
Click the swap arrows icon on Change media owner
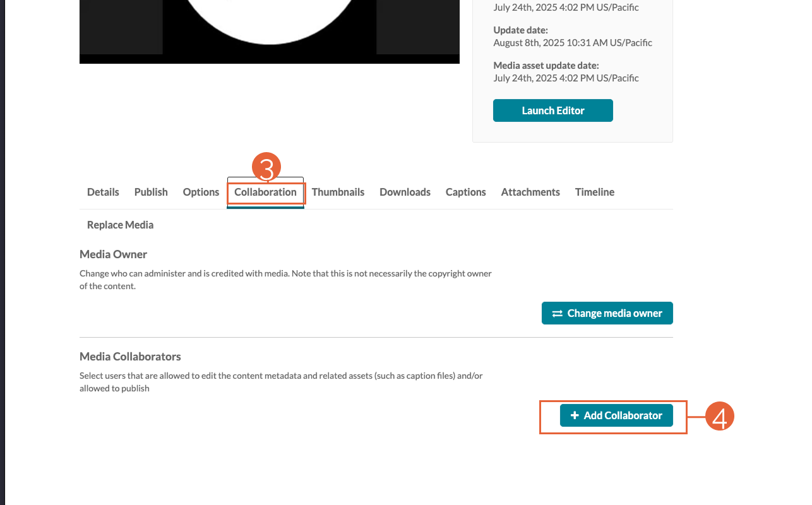[x=557, y=314]
